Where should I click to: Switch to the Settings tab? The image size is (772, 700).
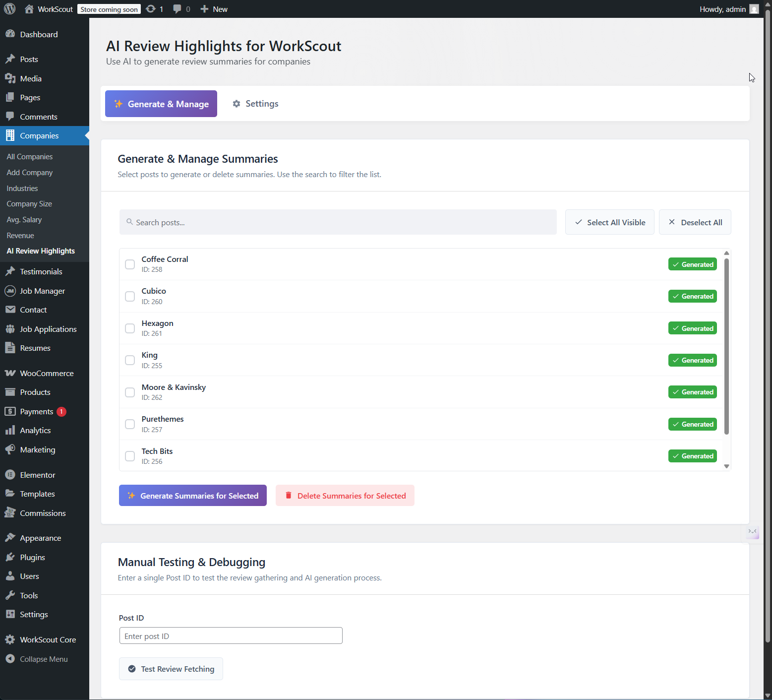click(255, 104)
